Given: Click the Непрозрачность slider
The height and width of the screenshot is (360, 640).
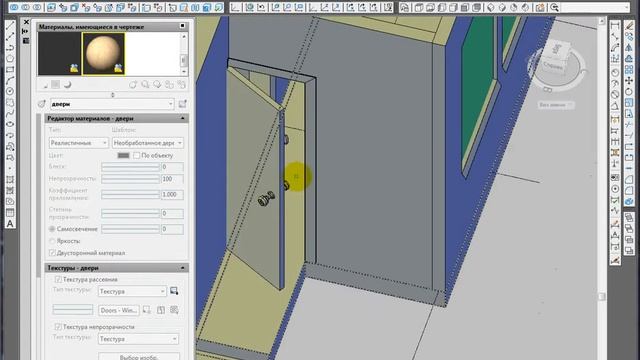Looking at the screenshot, I should (130, 179).
